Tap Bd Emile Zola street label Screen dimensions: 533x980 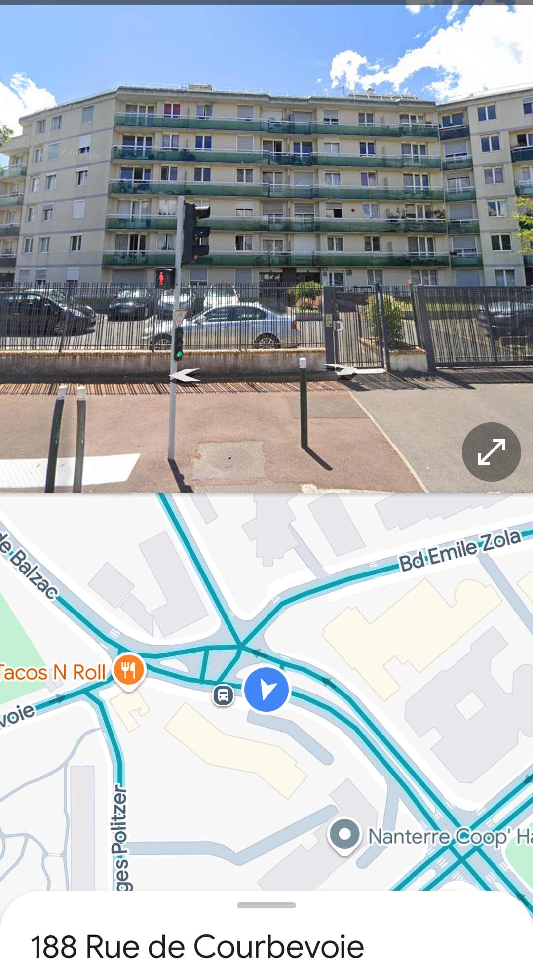[x=460, y=550]
